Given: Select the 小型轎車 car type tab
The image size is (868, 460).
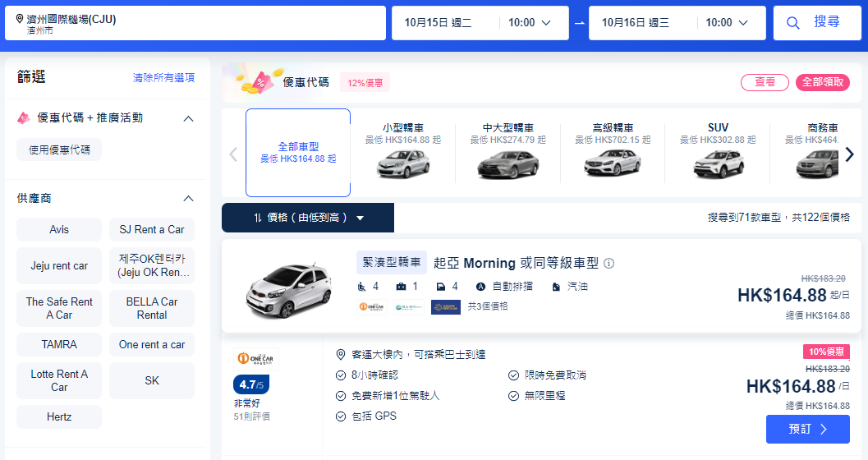Looking at the screenshot, I should click(x=403, y=152).
